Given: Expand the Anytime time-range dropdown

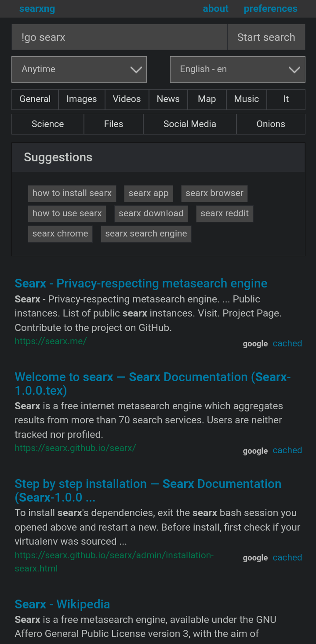Looking at the screenshot, I should 79,69.
